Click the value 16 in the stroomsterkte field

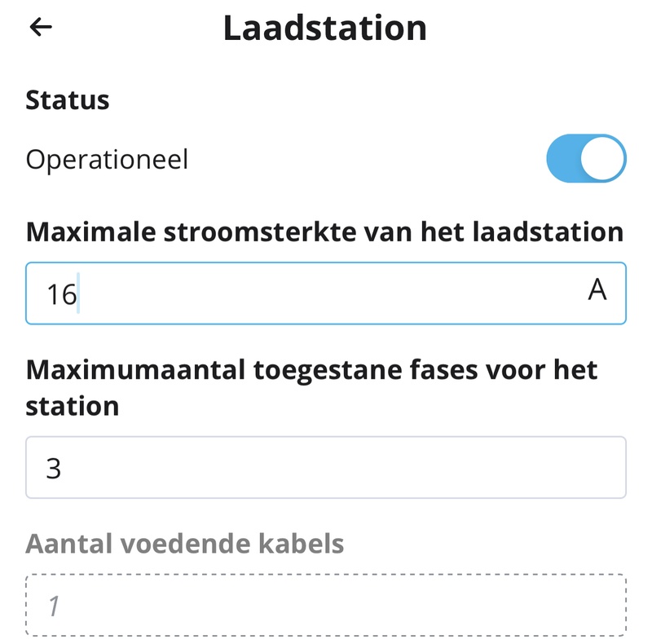click(60, 294)
